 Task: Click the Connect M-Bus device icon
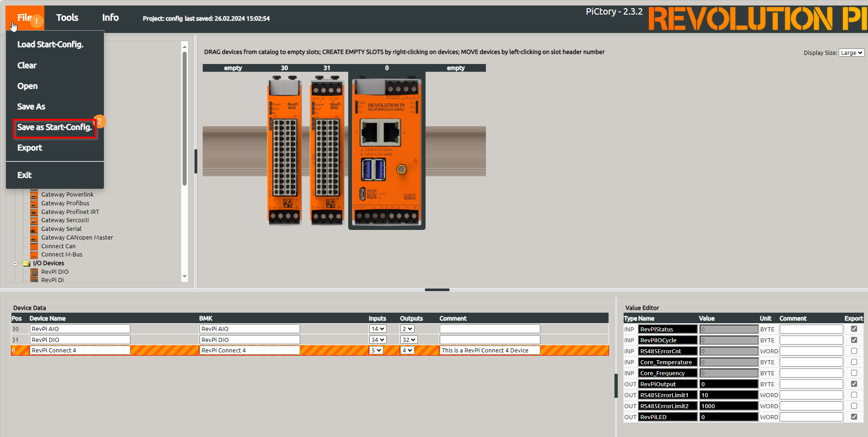pyautogui.click(x=34, y=254)
